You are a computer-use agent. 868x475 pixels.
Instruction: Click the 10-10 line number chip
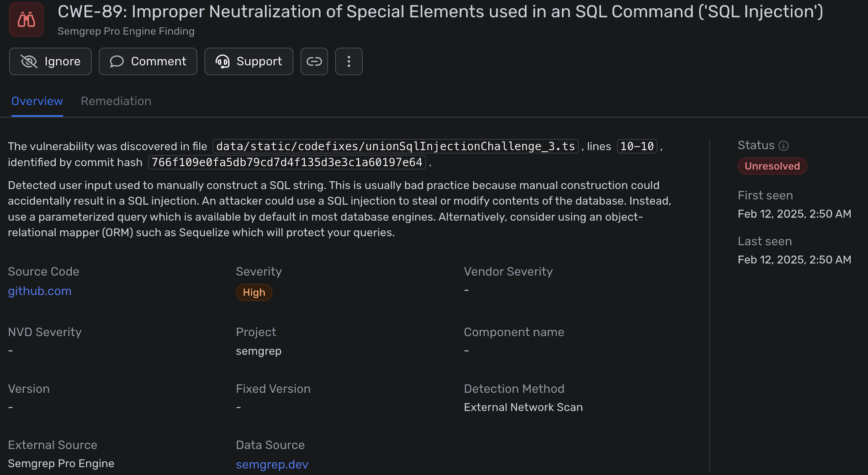pos(637,146)
